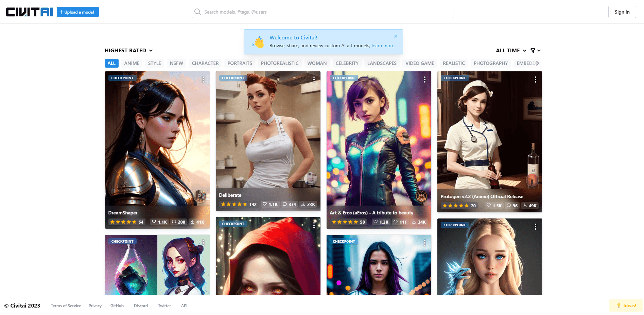Open the All Time period dropdown
Screen dimensions: 644x315
click(x=511, y=51)
